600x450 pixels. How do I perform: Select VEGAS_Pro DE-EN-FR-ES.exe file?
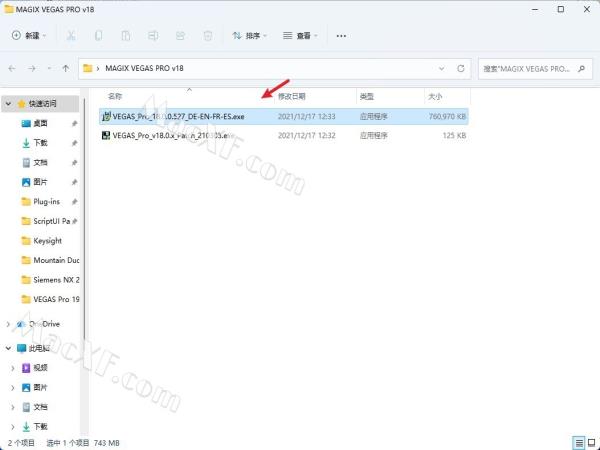tap(284, 116)
